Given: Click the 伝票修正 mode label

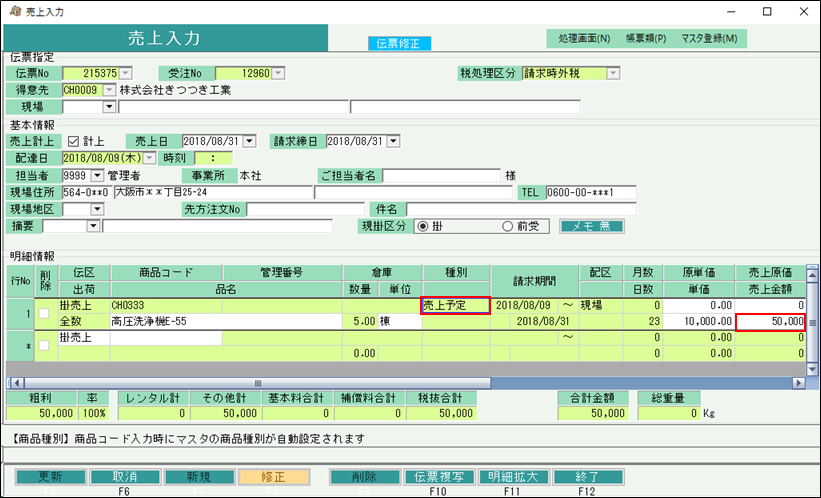Looking at the screenshot, I should (400, 43).
